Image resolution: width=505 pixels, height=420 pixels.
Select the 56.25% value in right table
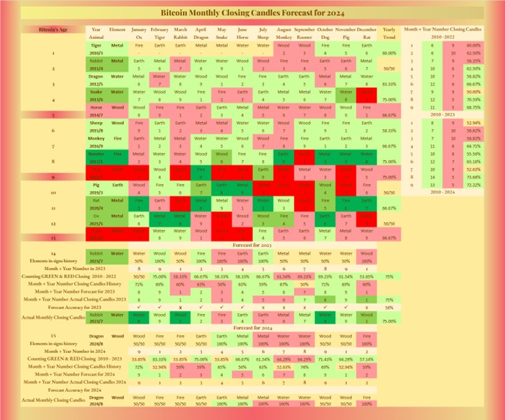click(473, 61)
